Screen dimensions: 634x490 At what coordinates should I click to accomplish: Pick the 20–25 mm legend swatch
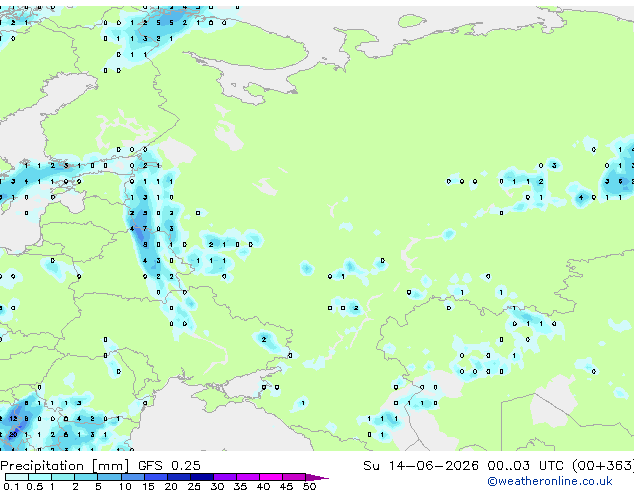(x=178, y=477)
